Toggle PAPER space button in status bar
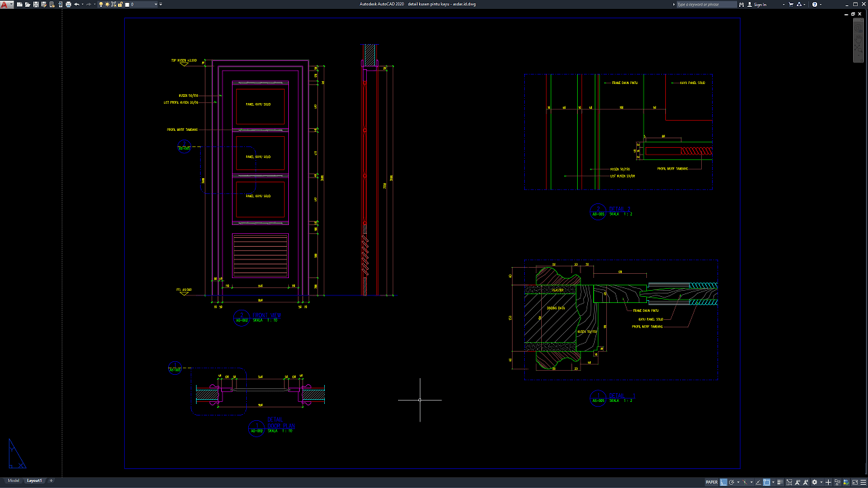The height and width of the screenshot is (488, 868). click(711, 483)
